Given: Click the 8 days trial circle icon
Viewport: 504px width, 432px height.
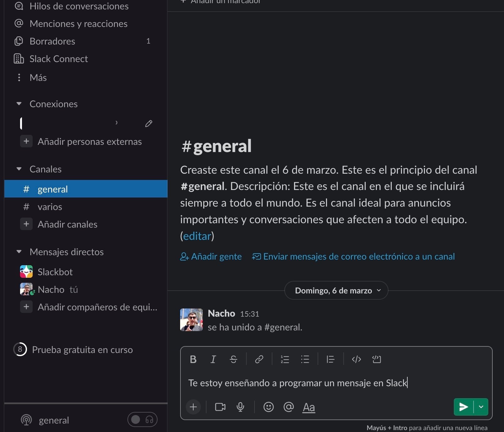Looking at the screenshot, I should coord(20,349).
